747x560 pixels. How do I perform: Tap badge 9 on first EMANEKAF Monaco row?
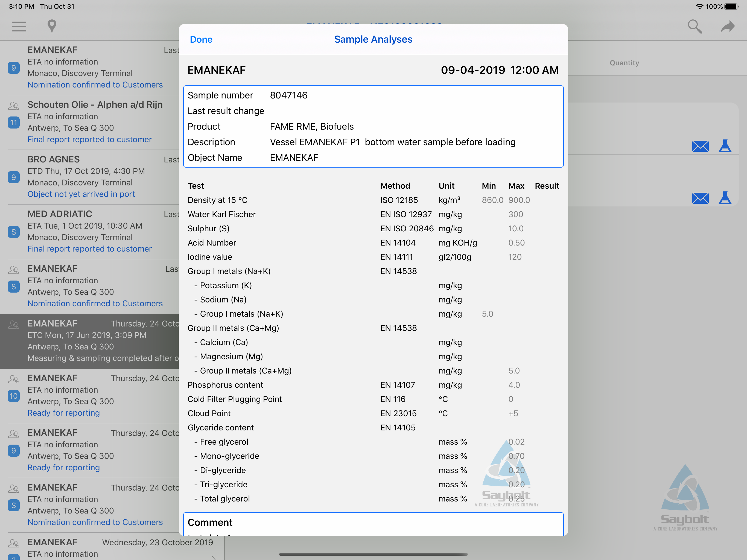(x=13, y=68)
